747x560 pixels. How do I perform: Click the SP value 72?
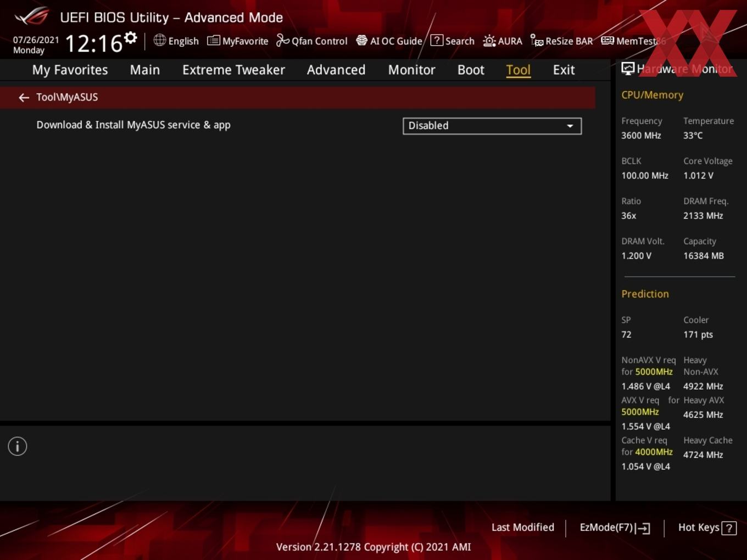tap(626, 334)
